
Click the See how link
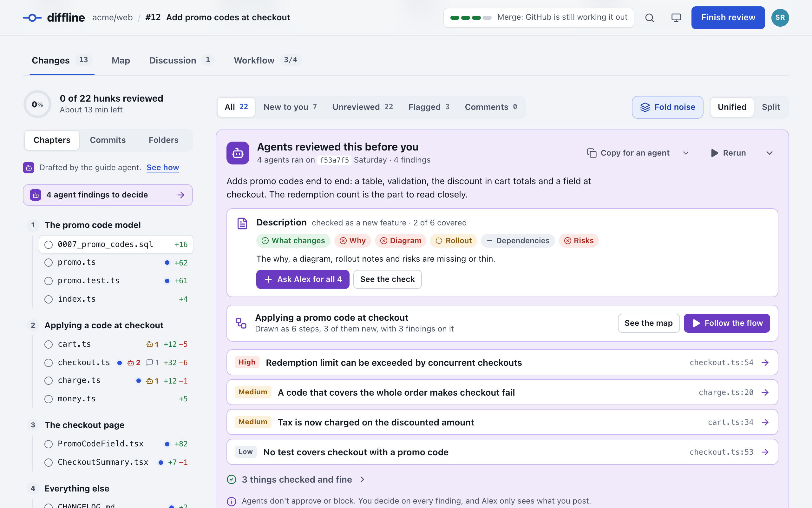pos(163,168)
